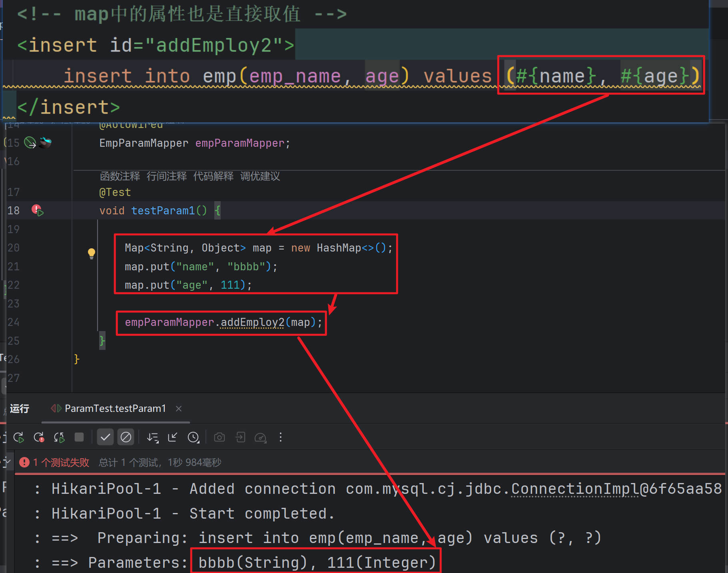
Task: Select the ParamTest.testParam1 run tab
Action: (x=115, y=409)
